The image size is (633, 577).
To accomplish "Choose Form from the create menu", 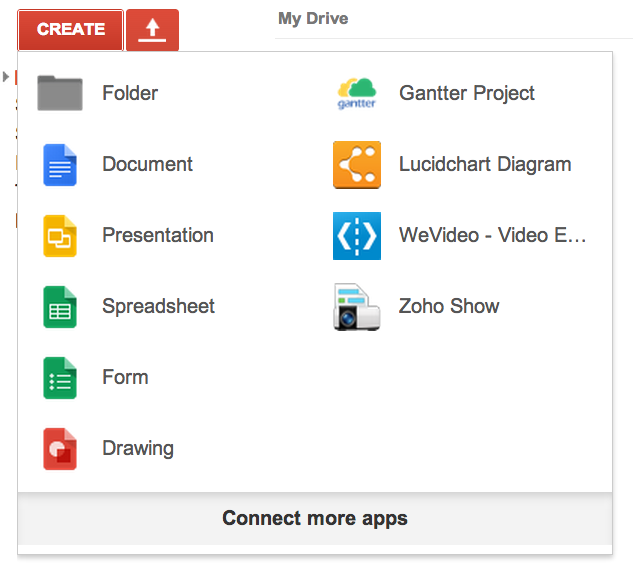I will pyautogui.click(x=125, y=377).
